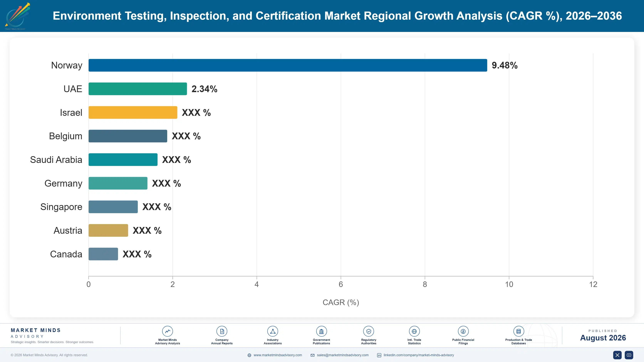Click the chart title in header

click(337, 16)
